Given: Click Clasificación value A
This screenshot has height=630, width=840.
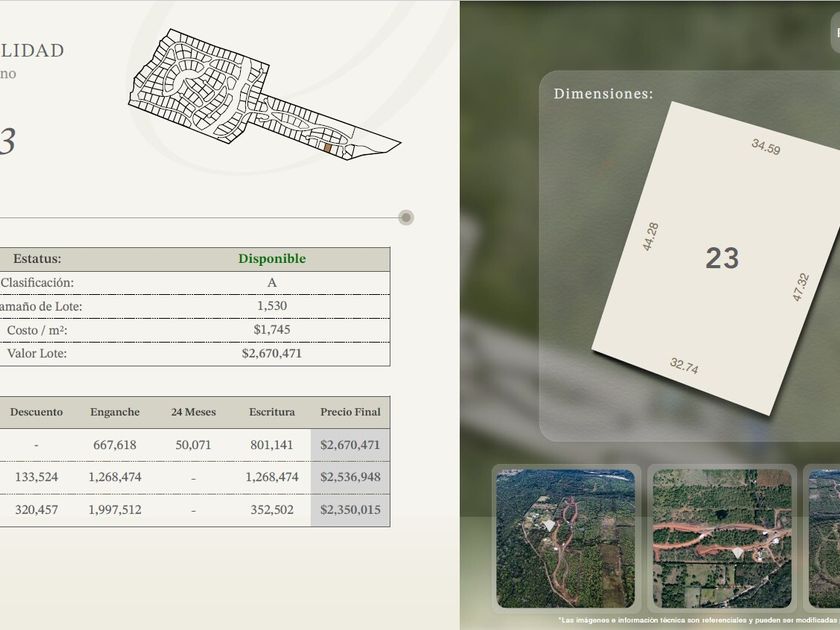Looking at the screenshot, I should pyautogui.click(x=272, y=283).
